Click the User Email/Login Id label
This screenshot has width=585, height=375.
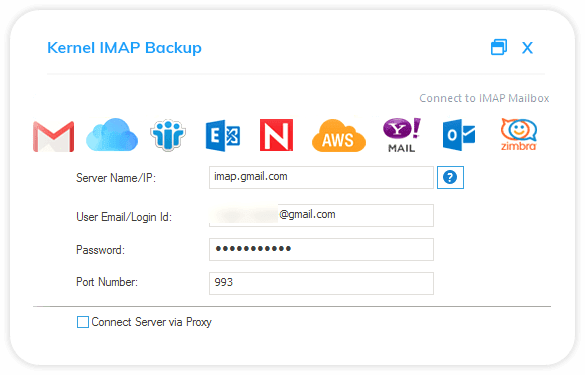click(124, 217)
